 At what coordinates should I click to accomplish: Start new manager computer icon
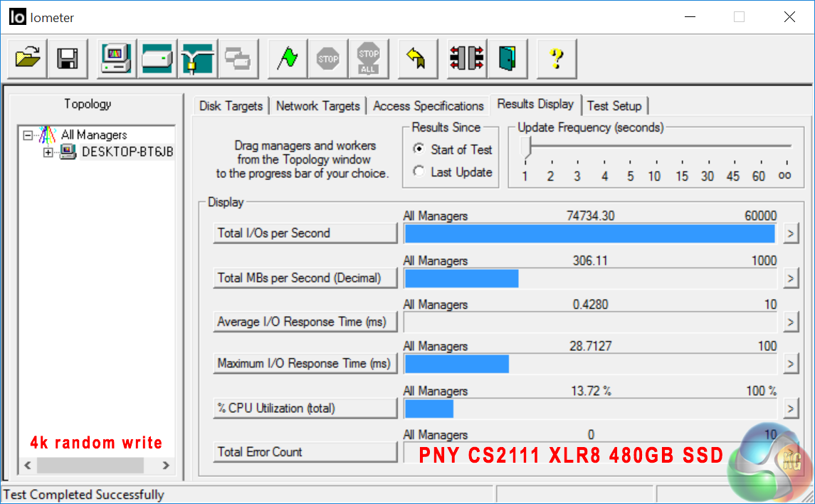tap(116, 58)
